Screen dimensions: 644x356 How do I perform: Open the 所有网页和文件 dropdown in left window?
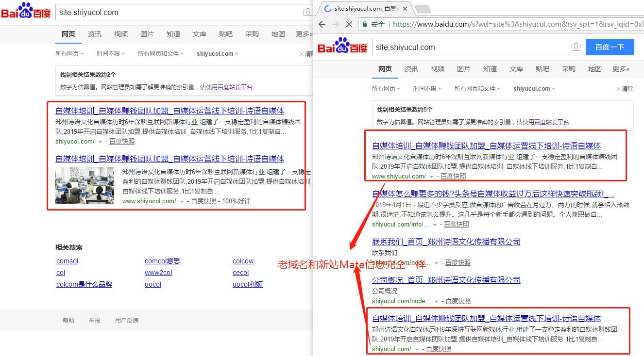coord(161,54)
